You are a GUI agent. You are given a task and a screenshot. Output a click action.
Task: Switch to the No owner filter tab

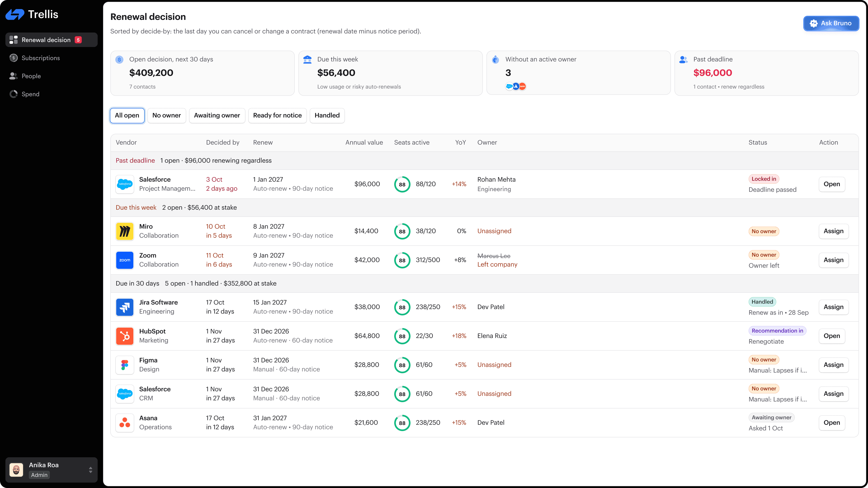coord(166,115)
